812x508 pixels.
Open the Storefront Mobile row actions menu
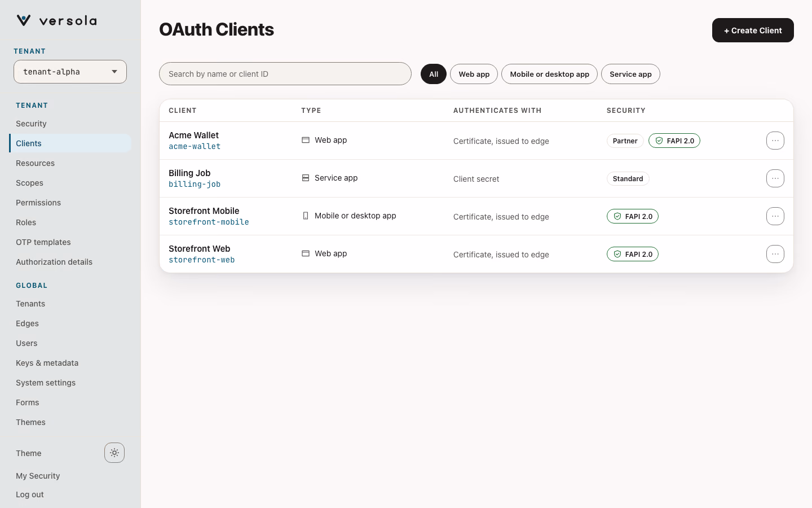(x=775, y=216)
